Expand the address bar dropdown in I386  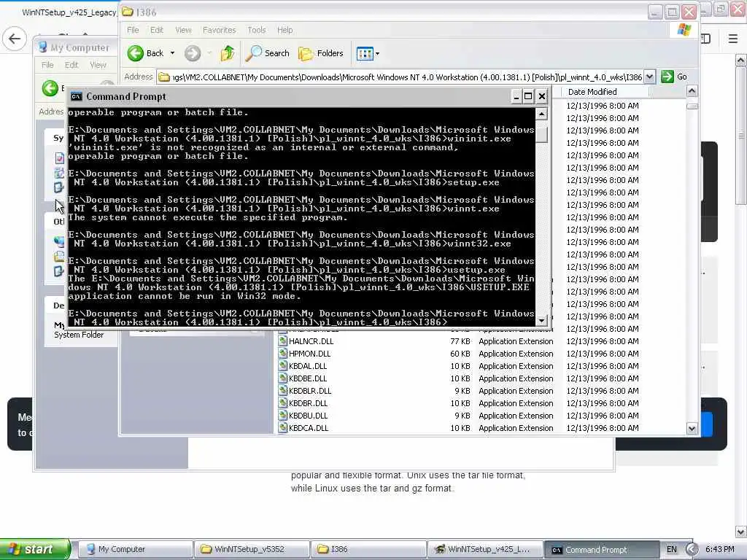click(x=650, y=77)
